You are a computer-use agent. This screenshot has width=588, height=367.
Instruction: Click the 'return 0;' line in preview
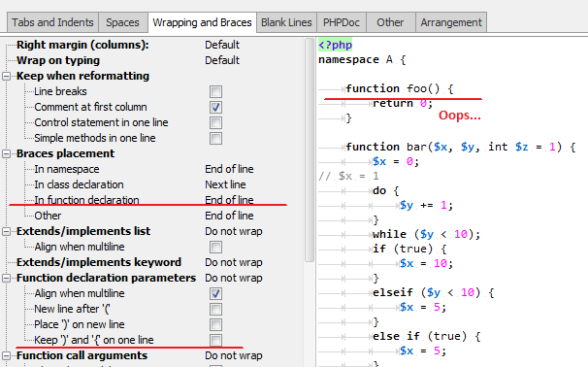point(403,103)
